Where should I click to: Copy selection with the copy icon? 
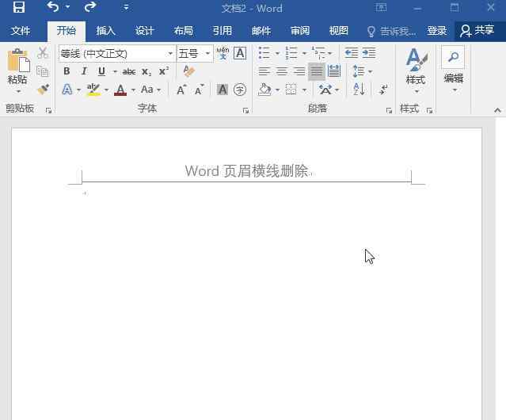(x=43, y=71)
